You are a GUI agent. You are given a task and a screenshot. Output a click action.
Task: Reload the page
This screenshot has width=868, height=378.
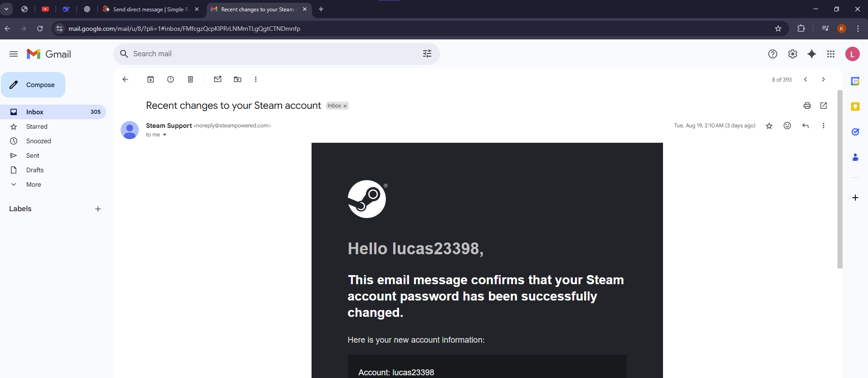(x=40, y=29)
